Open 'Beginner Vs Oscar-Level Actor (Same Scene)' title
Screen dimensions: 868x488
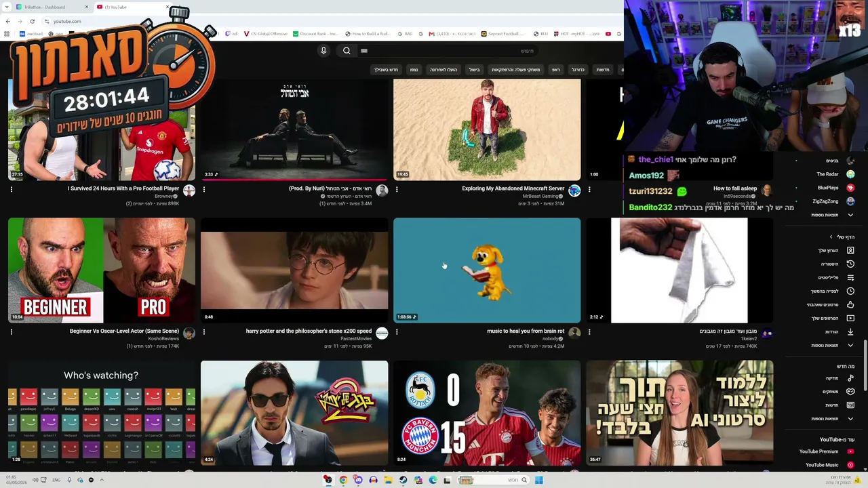coord(124,331)
